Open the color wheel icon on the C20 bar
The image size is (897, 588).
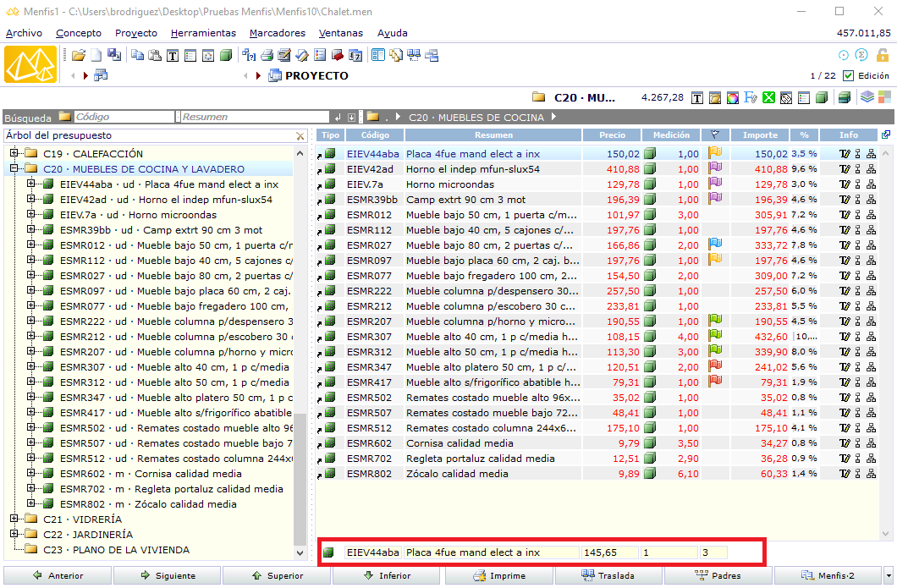tap(732, 98)
